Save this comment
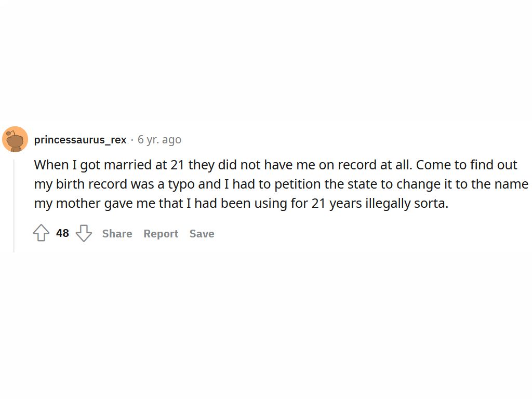 [202, 234]
